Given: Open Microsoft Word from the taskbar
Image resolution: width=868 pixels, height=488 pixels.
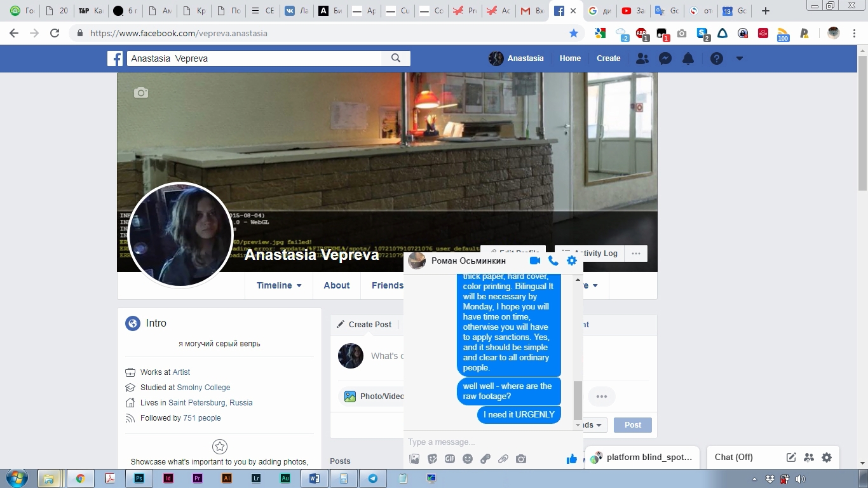Looking at the screenshot, I should [315, 478].
